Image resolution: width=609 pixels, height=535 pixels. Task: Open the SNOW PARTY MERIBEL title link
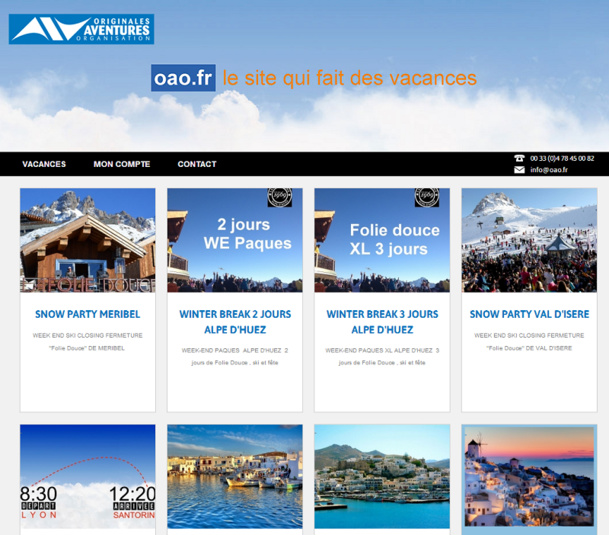coord(87,314)
